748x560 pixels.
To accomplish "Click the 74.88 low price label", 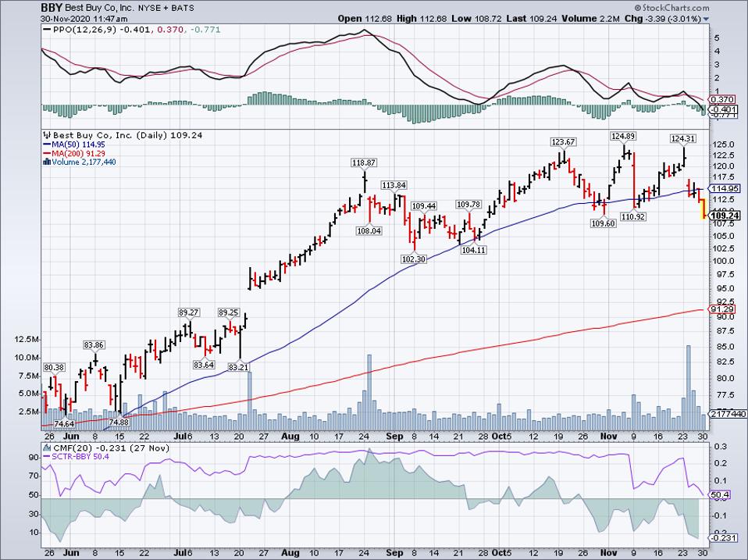I will tap(119, 422).
